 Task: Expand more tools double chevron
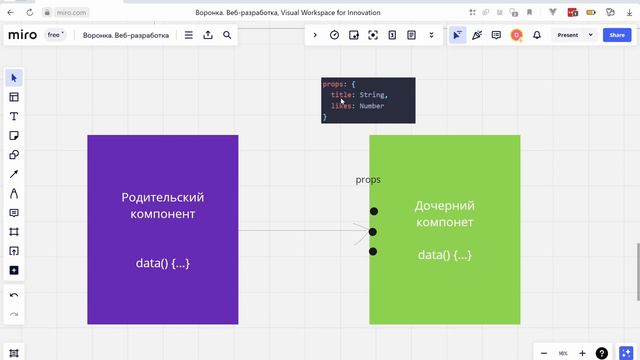click(431, 35)
